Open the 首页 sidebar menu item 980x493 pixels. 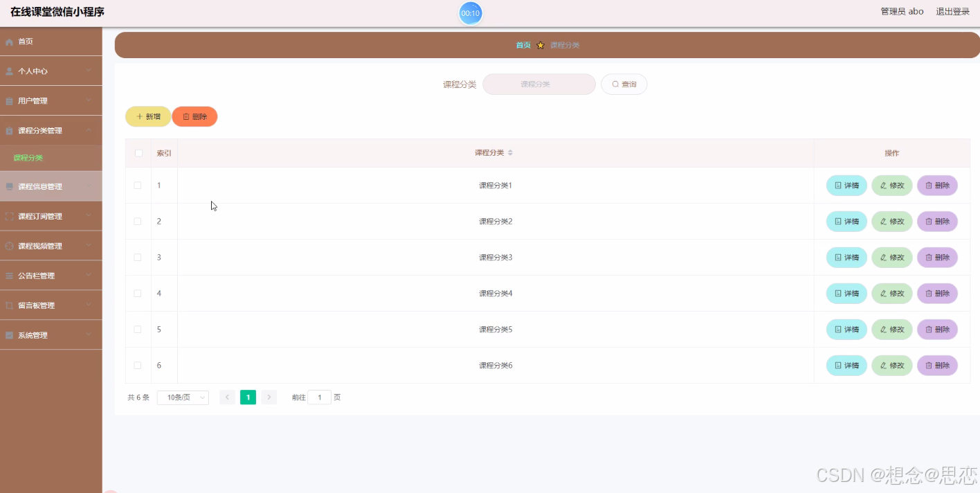pyautogui.click(x=51, y=42)
